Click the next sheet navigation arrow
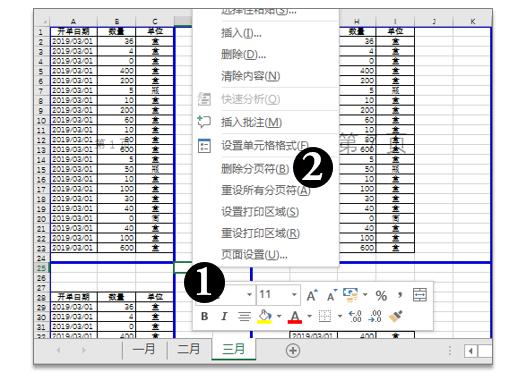Screen dimensions: 528x378 pyautogui.click(x=84, y=350)
